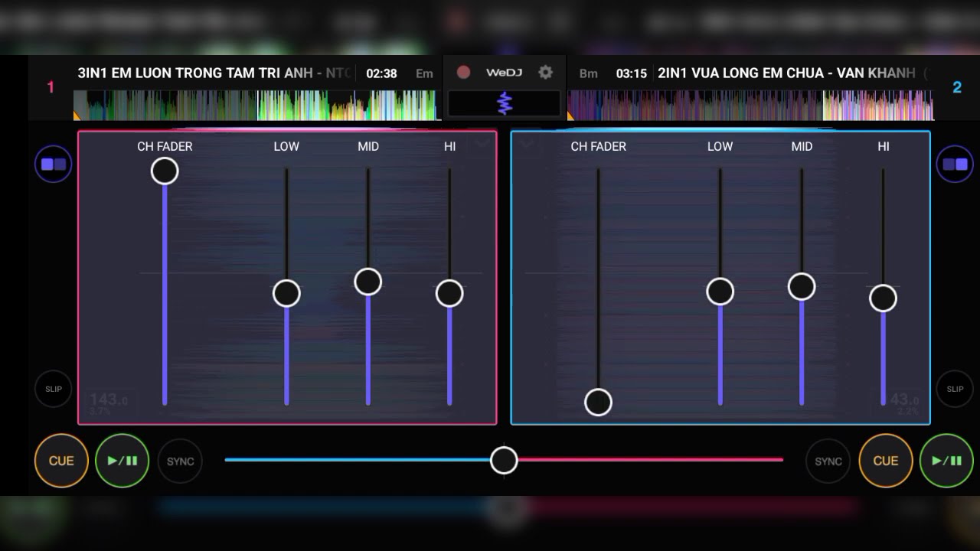Select deck 1 number indicator
The width and height of the screenshot is (980, 551).
tap(51, 87)
